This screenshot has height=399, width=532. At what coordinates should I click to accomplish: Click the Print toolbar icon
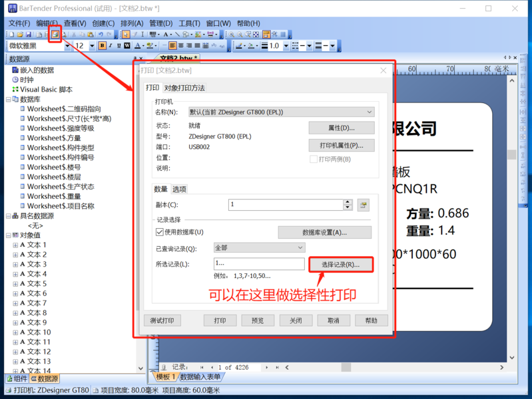coord(55,34)
